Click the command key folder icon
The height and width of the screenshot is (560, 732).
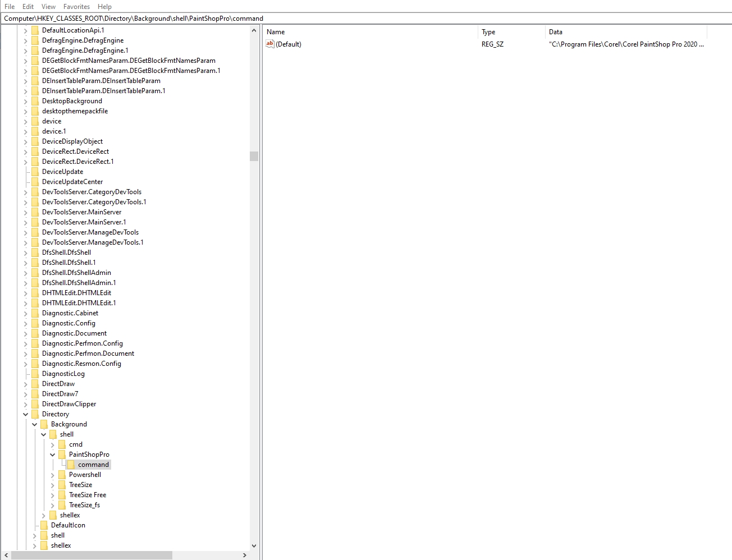(71, 465)
